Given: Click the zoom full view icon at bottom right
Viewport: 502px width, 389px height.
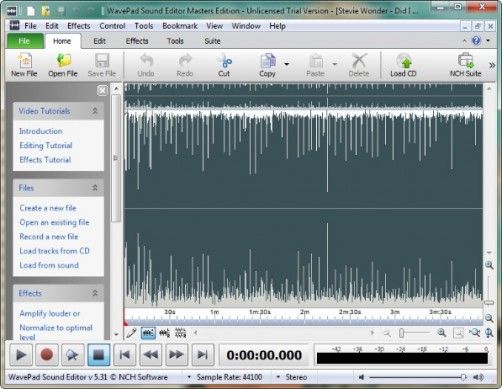Looking at the screenshot, I should coord(489,333).
